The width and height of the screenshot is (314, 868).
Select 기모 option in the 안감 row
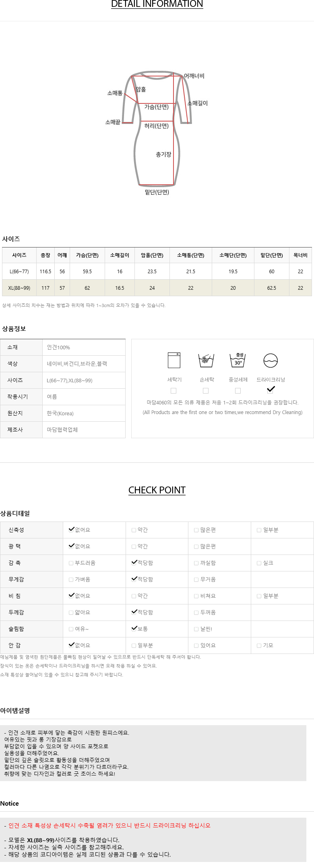[259, 645]
